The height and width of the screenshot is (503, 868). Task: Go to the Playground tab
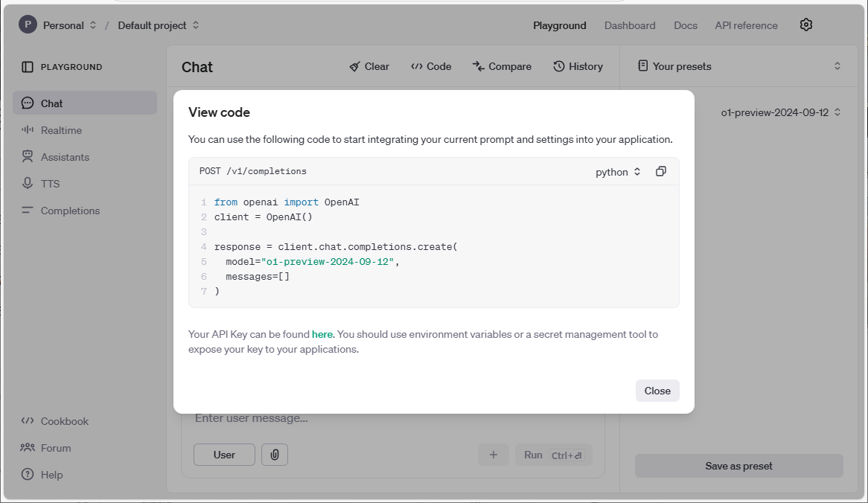tap(560, 25)
